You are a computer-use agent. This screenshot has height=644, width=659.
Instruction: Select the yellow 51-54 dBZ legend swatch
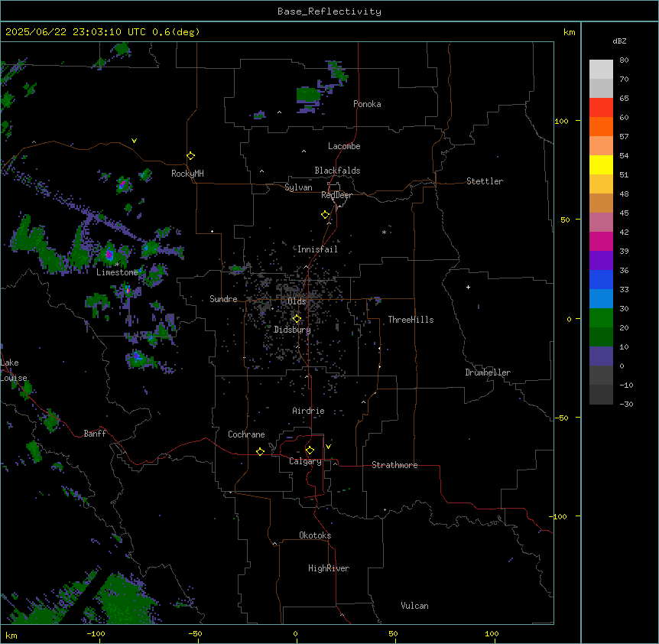601,164
